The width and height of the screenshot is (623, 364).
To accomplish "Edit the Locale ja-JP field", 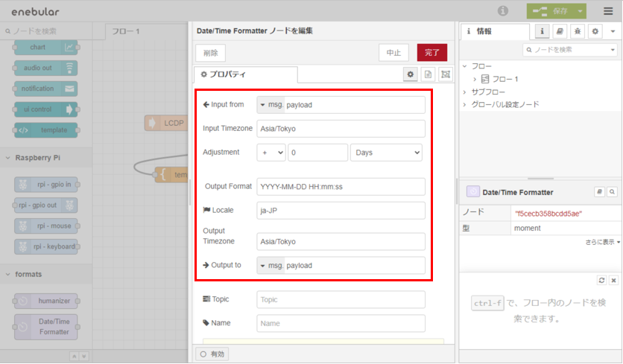I will click(x=341, y=211).
